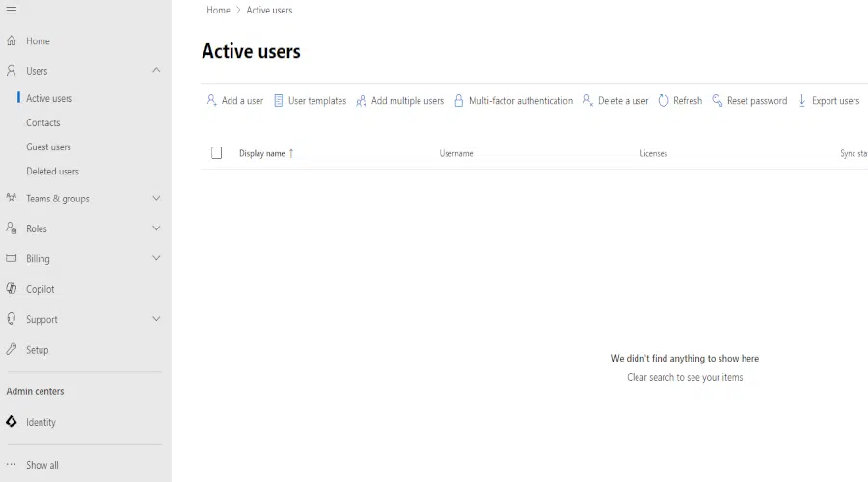Screen dimensions: 868x482
Task: Click the Add a user icon
Action: pyautogui.click(x=211, y=100)
